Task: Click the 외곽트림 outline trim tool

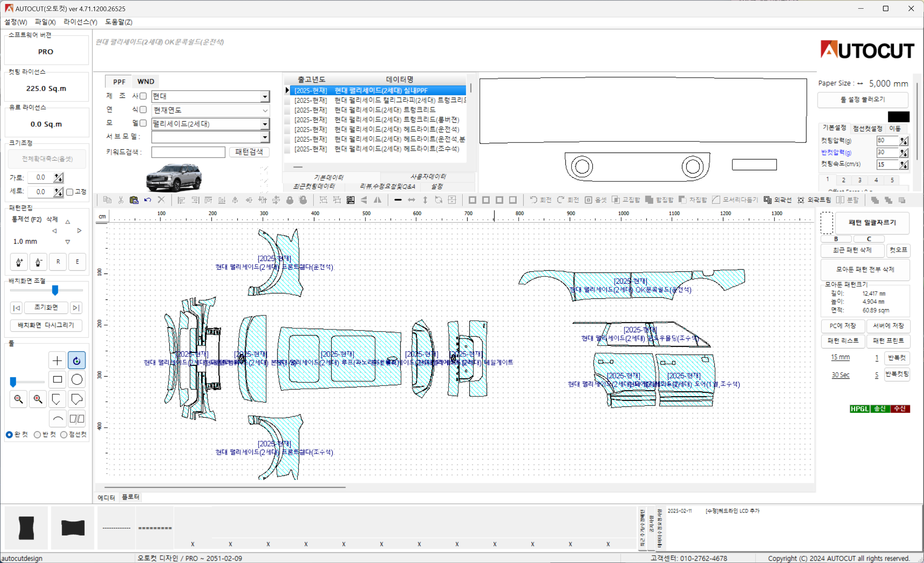Action: point(814,200)
